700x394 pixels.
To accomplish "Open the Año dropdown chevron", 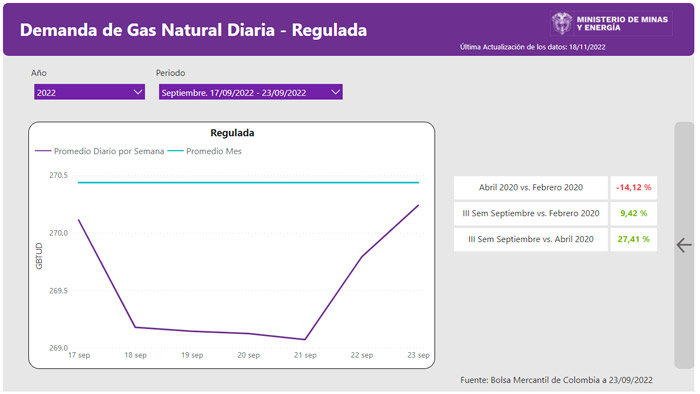I will 138,92.
